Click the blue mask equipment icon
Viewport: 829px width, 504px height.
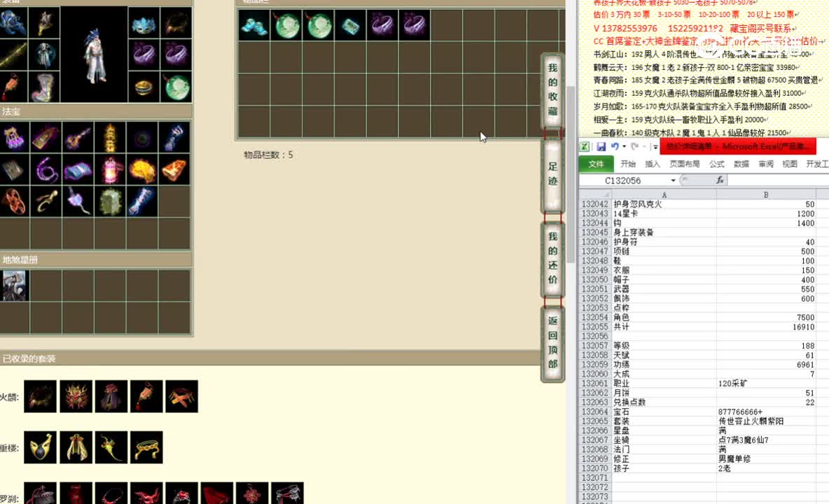click(x=144, y=22)
